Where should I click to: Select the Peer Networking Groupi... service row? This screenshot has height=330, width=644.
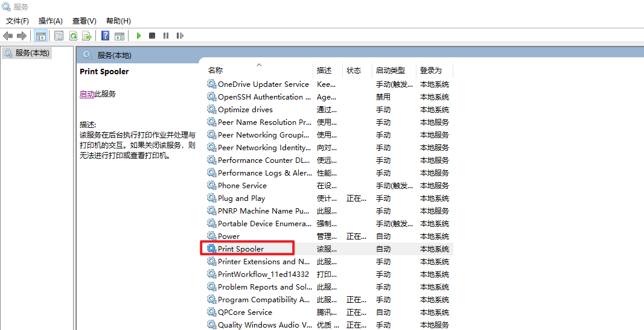pos(329,135)
